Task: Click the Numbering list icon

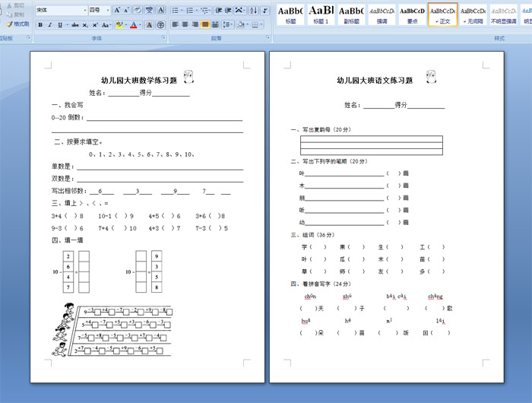Action: point(192,10)
